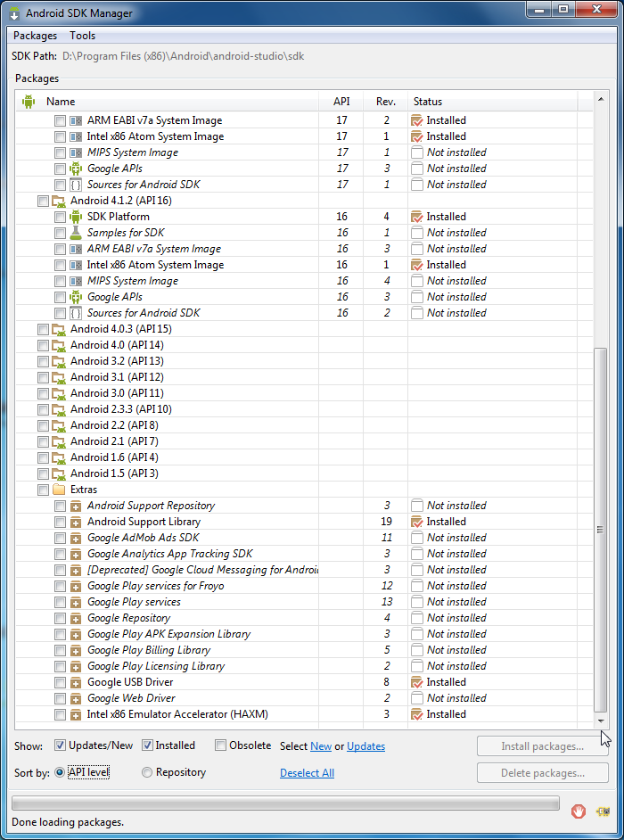Check the MIPS System Image API 17 checkbox
Image resolution: width=624 pixels, height=840 pixels.
pyautogui.click(x=60, y=152)
